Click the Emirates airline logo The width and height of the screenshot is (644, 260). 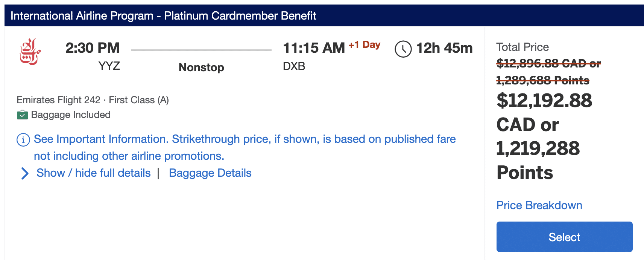click(x=30, y=52)
